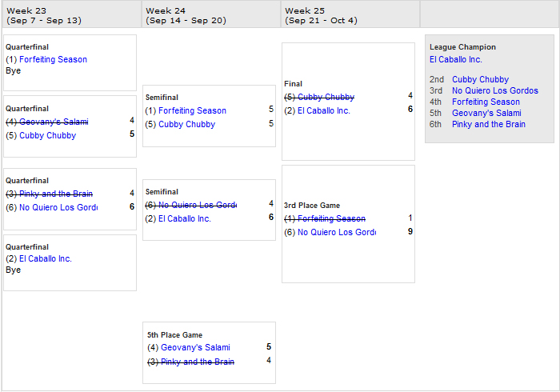Click El Caballo Inc. in bottom Semifinal
Viewport: 560px width, 392px height.
click(x=185, y=219)
